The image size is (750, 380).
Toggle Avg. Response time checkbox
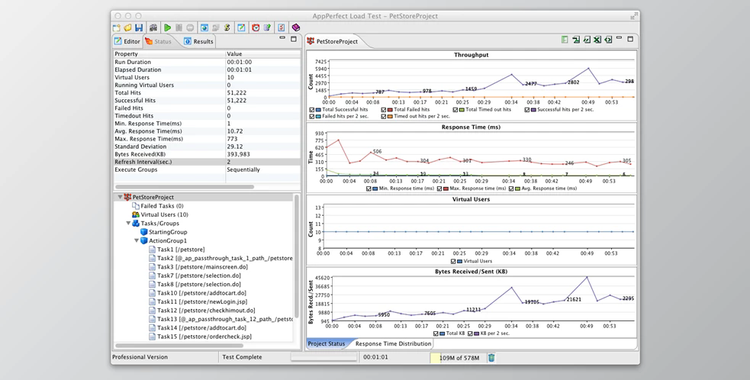[511, 189]
